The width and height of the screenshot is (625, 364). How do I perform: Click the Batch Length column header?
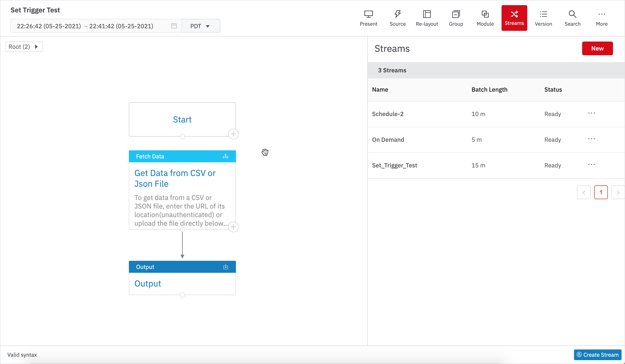[x=489, y=90]
